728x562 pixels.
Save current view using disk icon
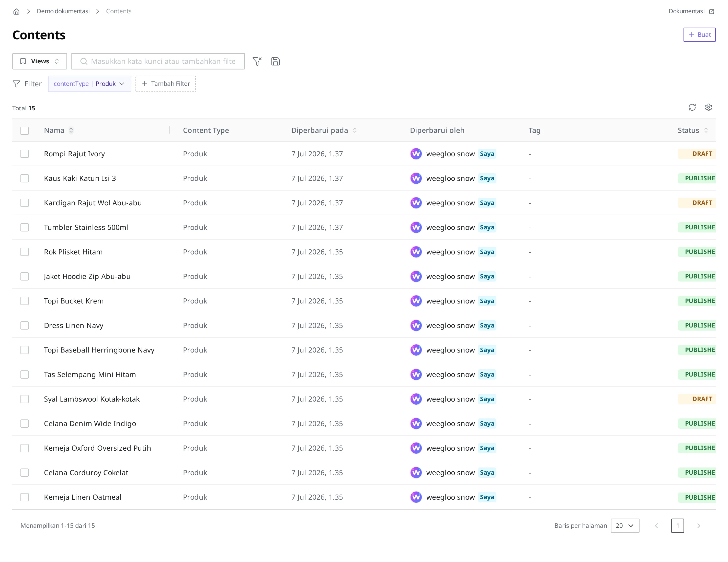(x=275, y=61)
